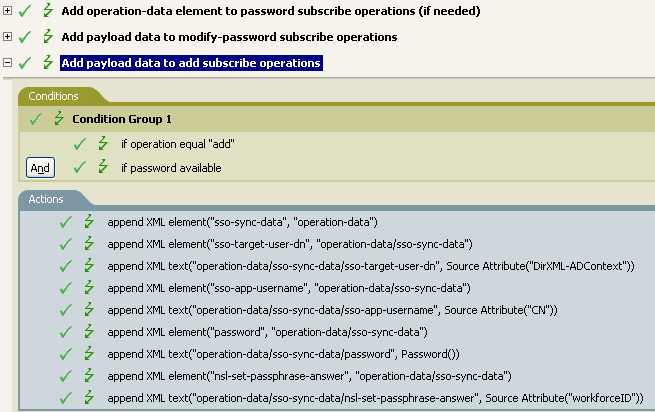Select 'Add payload data to add subscribe operations' rule
The width and height of the screenshot is (655, 412).
tap(190, 63)
